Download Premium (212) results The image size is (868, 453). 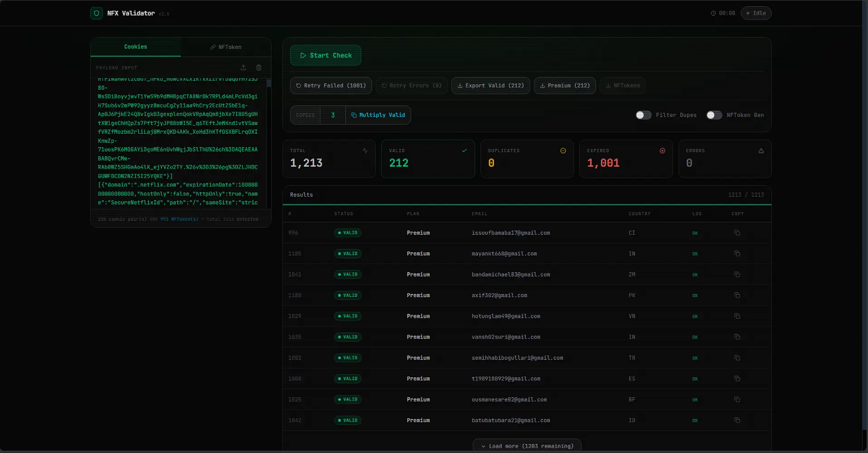click(565, 86)
